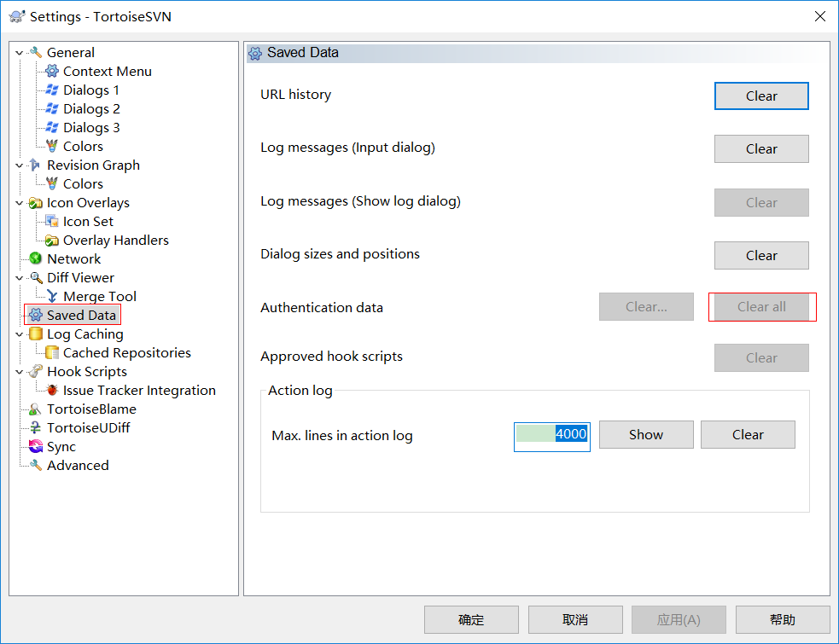Viewport: 839px width, 644px height.
Task: Click the Dialogs 3 window icon
Action: [52, 127]
